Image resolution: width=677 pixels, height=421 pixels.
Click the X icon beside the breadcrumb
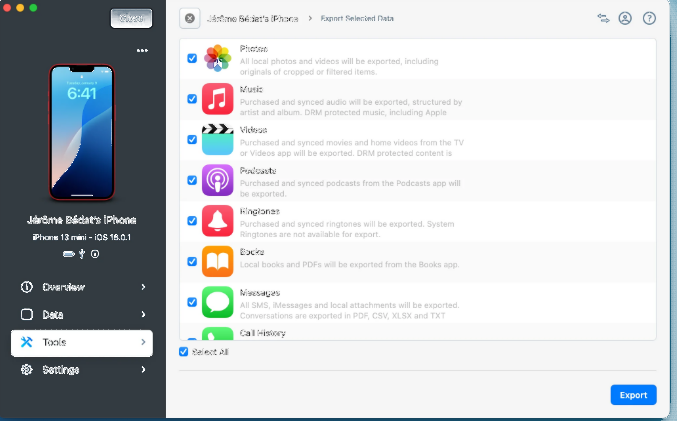[190, 18]
